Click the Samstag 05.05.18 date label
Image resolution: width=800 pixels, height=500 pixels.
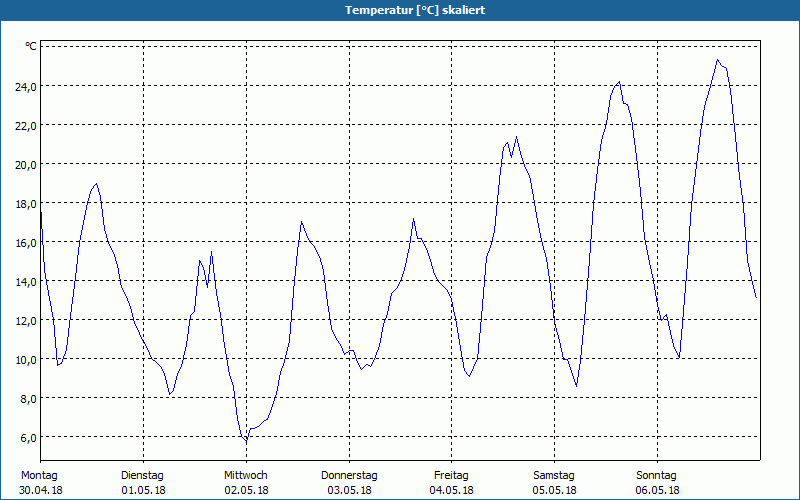(554, 483)
